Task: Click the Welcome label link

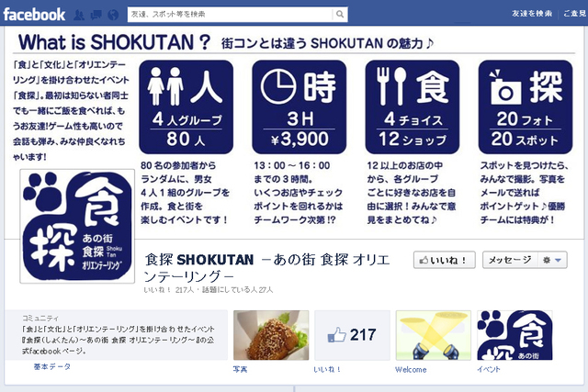Action: coord(411,370)
